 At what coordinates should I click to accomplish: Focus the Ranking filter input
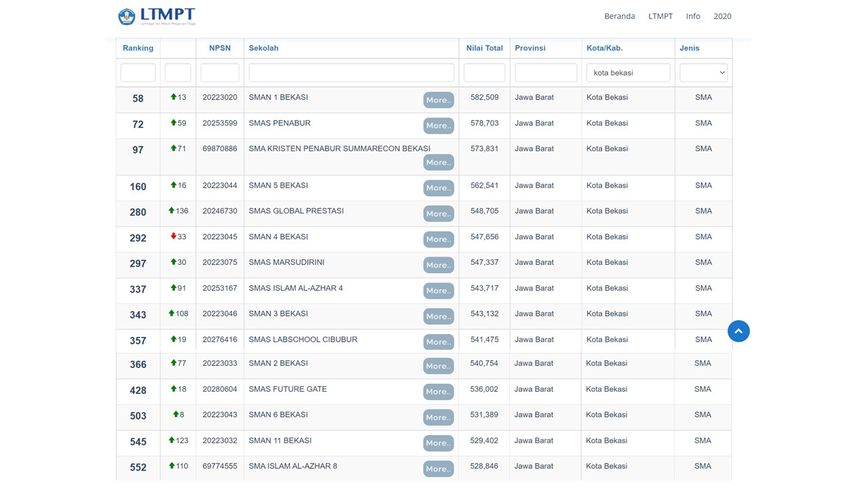click(138, 73)
